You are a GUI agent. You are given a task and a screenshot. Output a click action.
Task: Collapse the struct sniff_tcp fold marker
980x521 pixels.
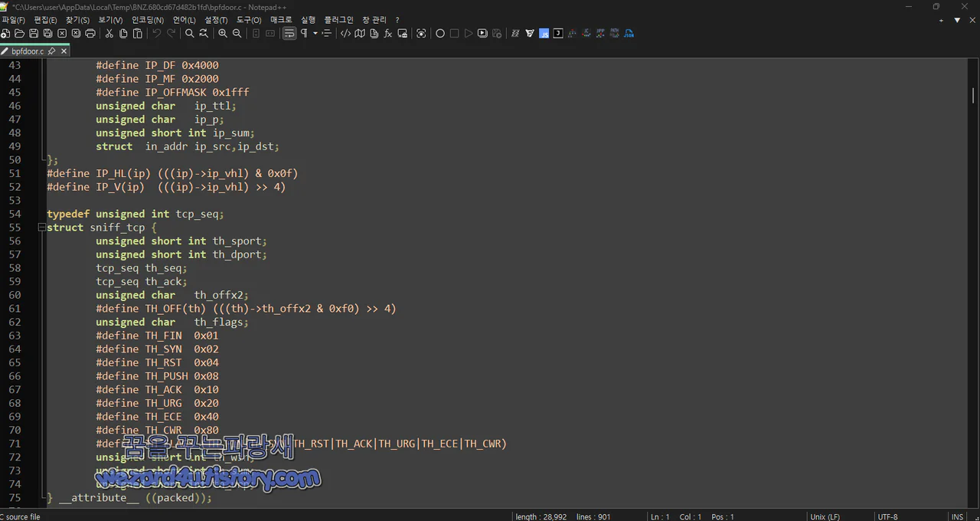pyautogui.click(x=41, y=228)
